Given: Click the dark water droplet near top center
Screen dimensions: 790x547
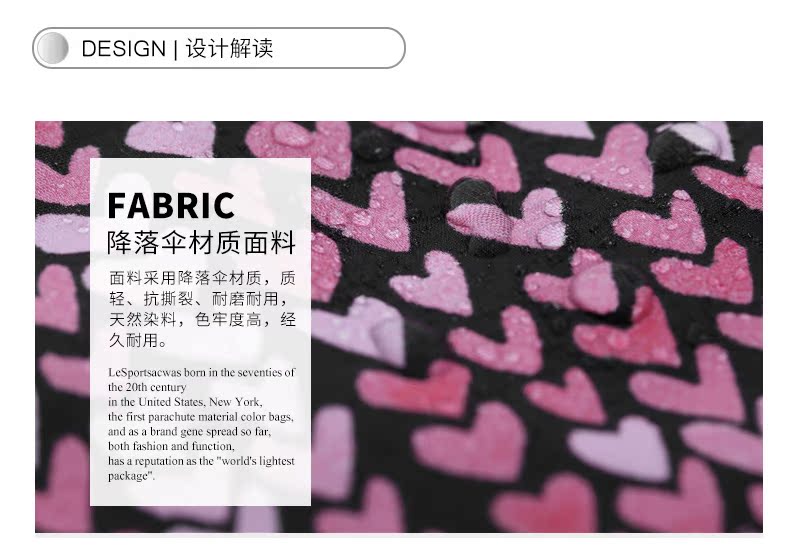Looking at the screenshot, I should click(373, 144).
